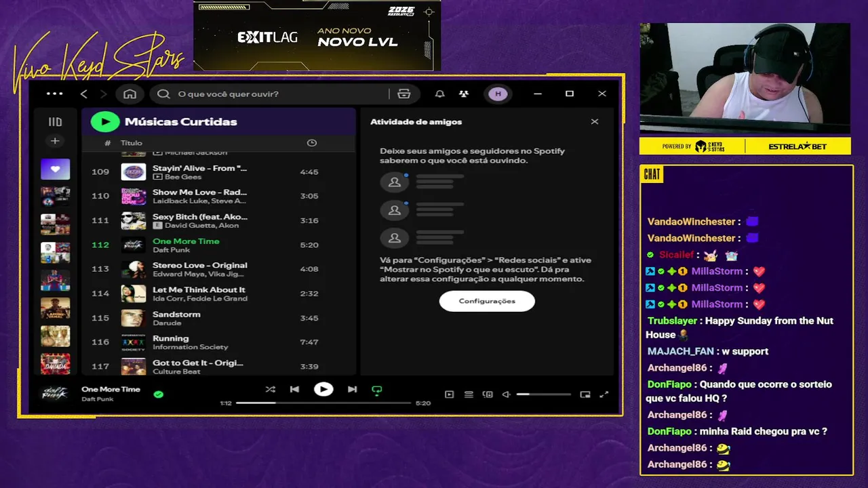Sort by the Título column header

[132, 143]
